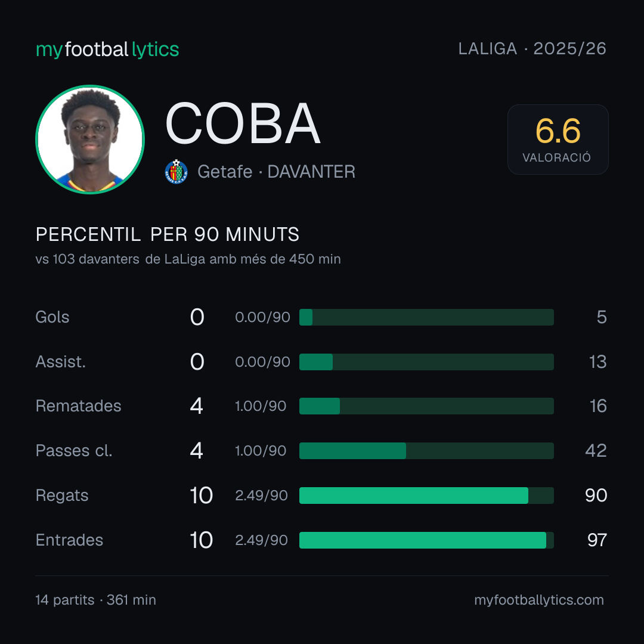The height and width of the screenshot is (644, 644).
Task: Click the LALIGA · 2025/26 season label
Action: click(x=532, y=48)
